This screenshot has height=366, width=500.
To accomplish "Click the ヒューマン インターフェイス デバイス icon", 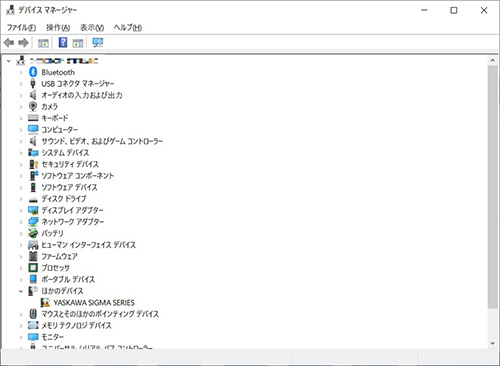I will 33,245.
